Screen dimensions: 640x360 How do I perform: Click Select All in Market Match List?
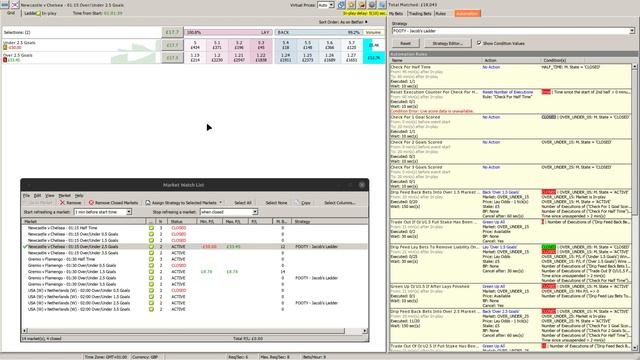point(243,202)
